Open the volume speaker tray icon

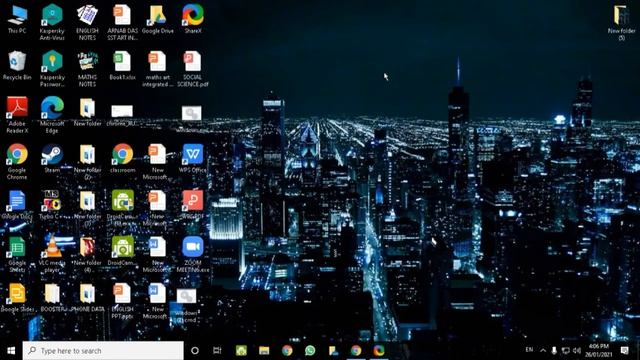click(x=577, y=350)
